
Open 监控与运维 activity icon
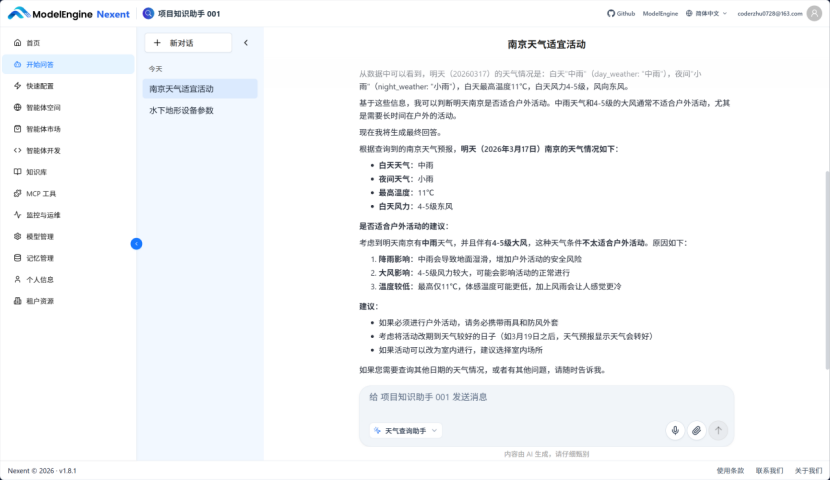pyautogui.click(x=17, y=215)
